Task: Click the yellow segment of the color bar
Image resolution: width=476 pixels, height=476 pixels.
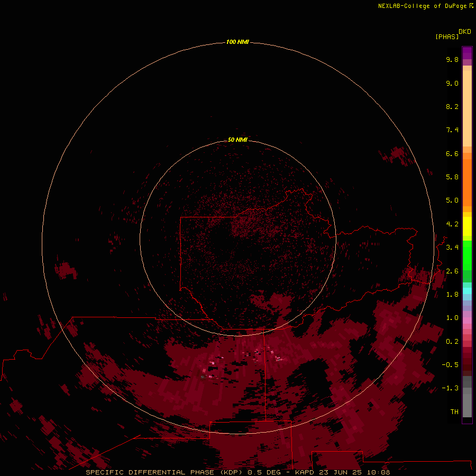Action: click(x=467, y=226)
